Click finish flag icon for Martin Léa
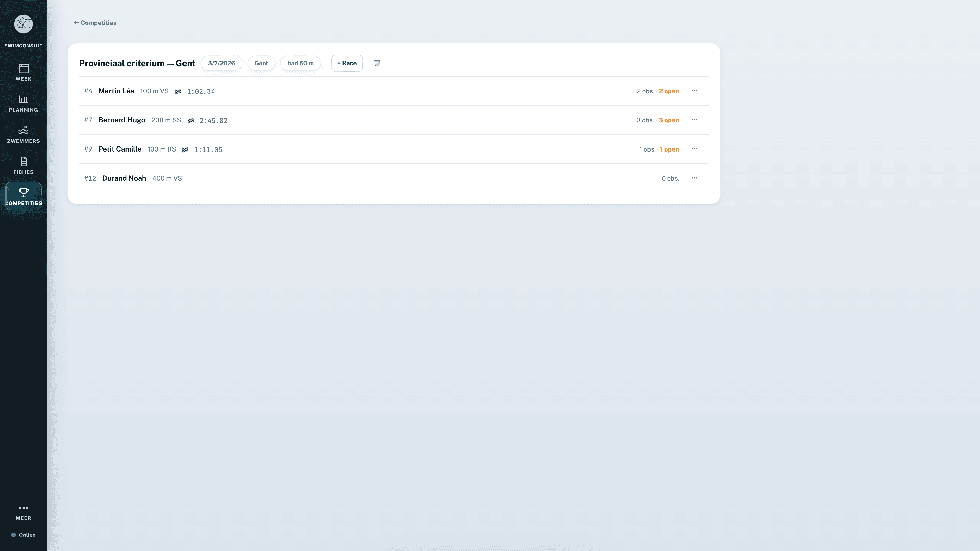This screenshot has width=980, height=551. point(178,91)
